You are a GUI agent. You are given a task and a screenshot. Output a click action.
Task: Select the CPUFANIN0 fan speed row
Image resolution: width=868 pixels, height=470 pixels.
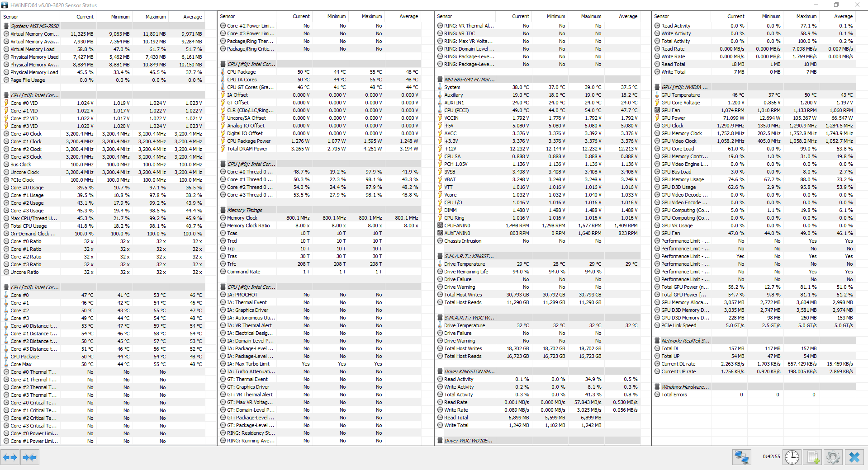pos(457,226)
